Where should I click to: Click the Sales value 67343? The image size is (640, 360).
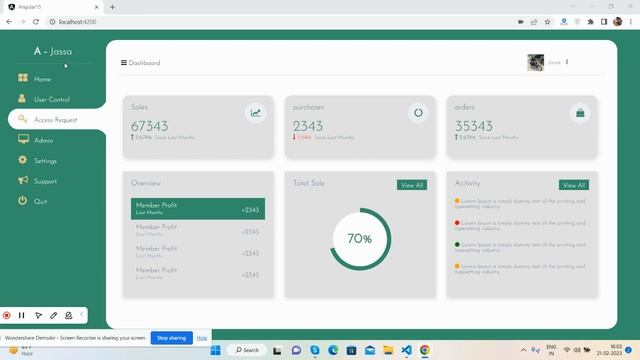click(x=149, y=126)
